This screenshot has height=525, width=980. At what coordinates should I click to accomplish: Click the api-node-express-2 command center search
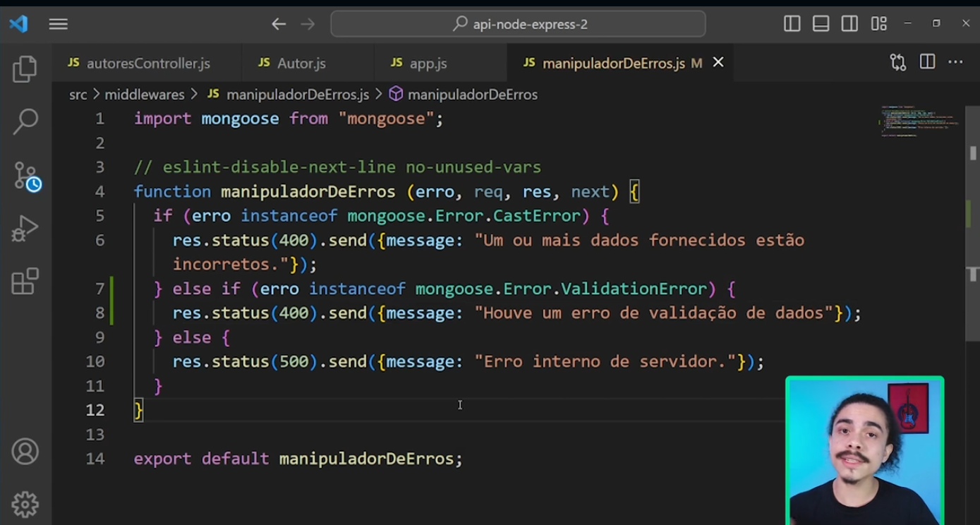519,24
